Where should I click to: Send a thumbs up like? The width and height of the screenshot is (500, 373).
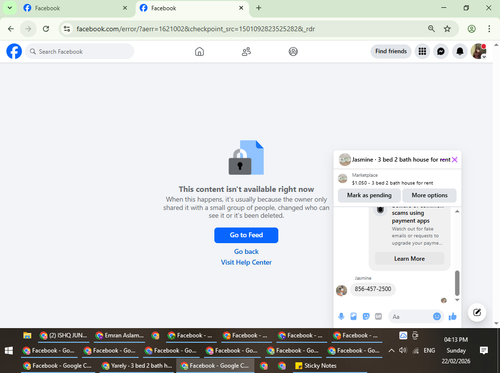(452, 316)
